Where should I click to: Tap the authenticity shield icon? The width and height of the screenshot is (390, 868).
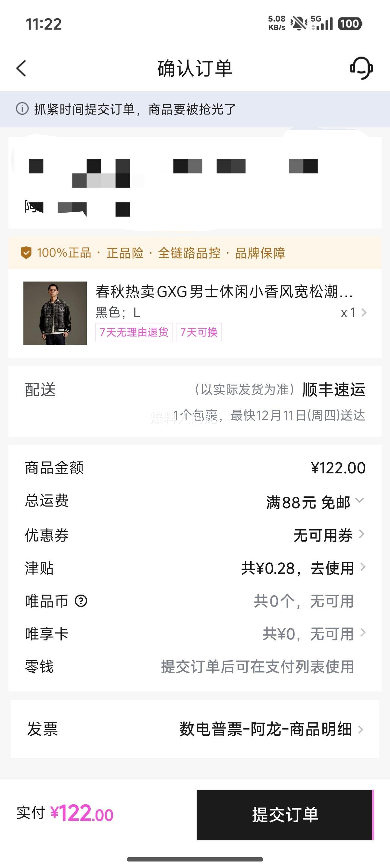tap(26, 253)
